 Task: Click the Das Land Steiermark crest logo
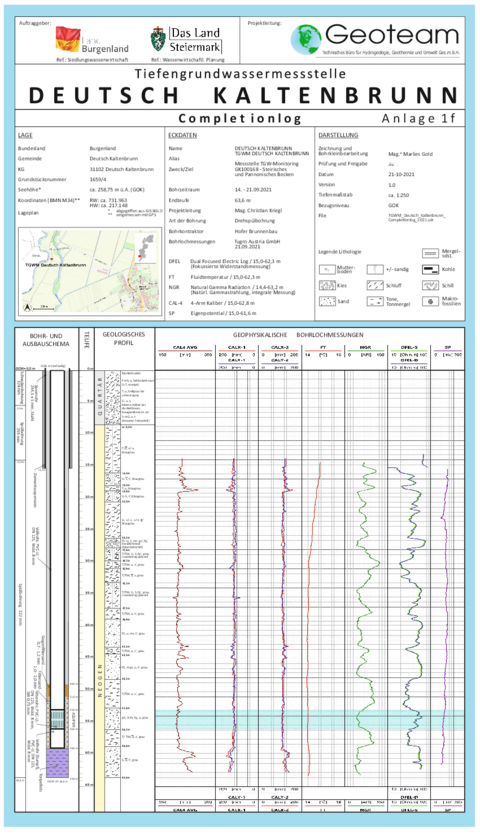158,40
